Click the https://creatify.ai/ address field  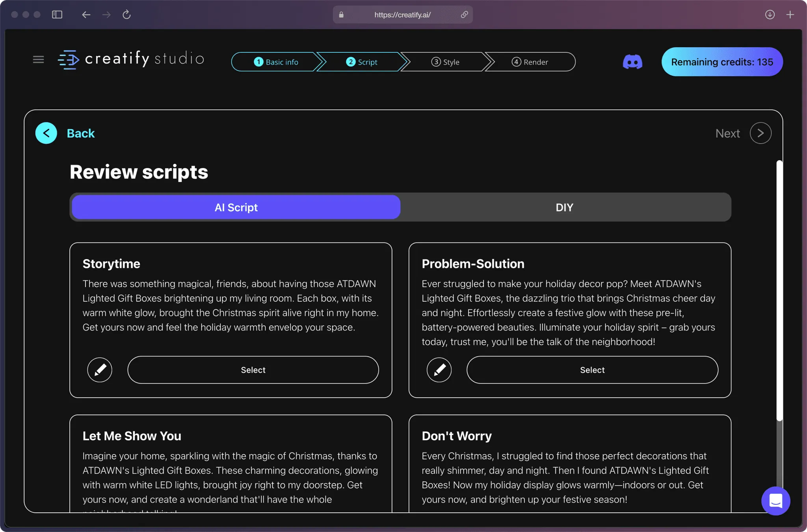[x=402, y=15]
